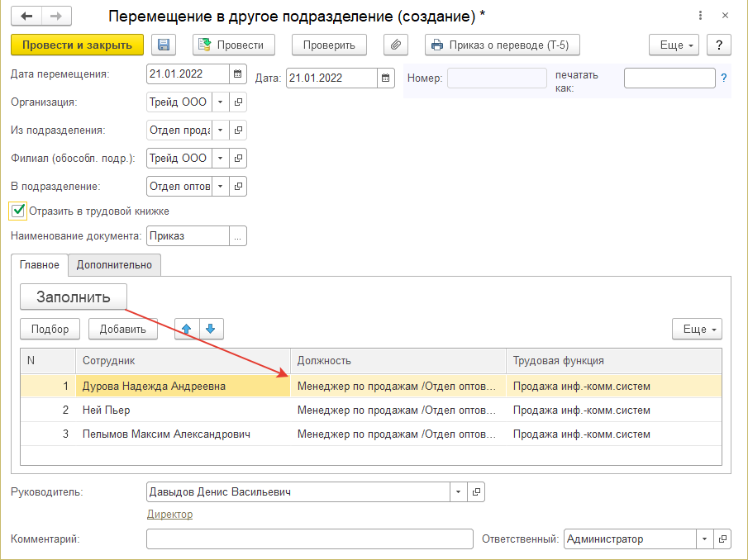Print Приказ о переводе (Т-5)
This screenshot has width=748, height=560.
click(x=502, y=45)
